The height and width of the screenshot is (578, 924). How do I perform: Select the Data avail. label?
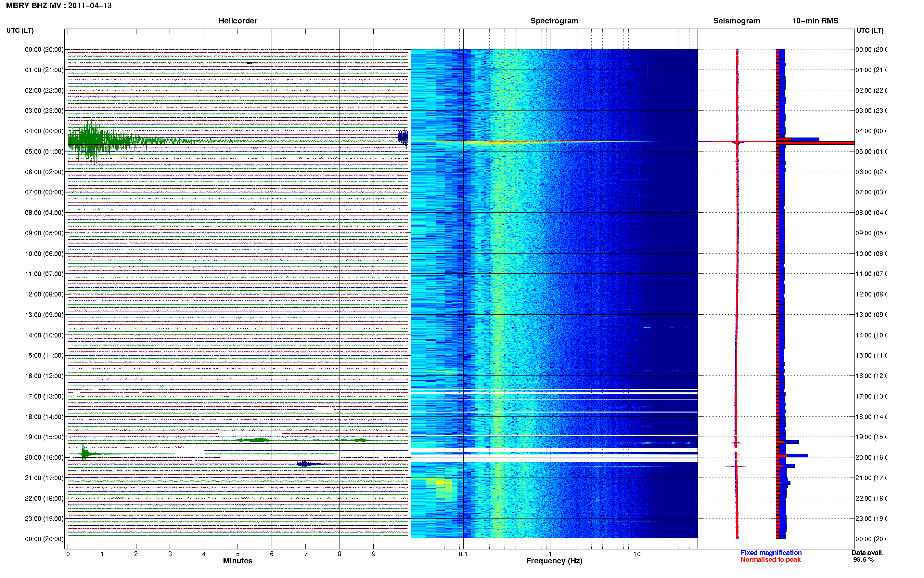(867, 553)
